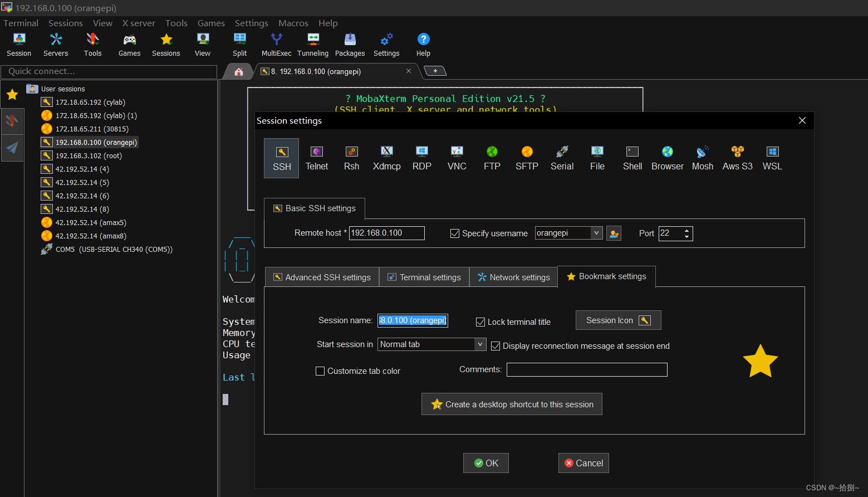
Task: Click the Cancel button
Action: coord(583,463)
